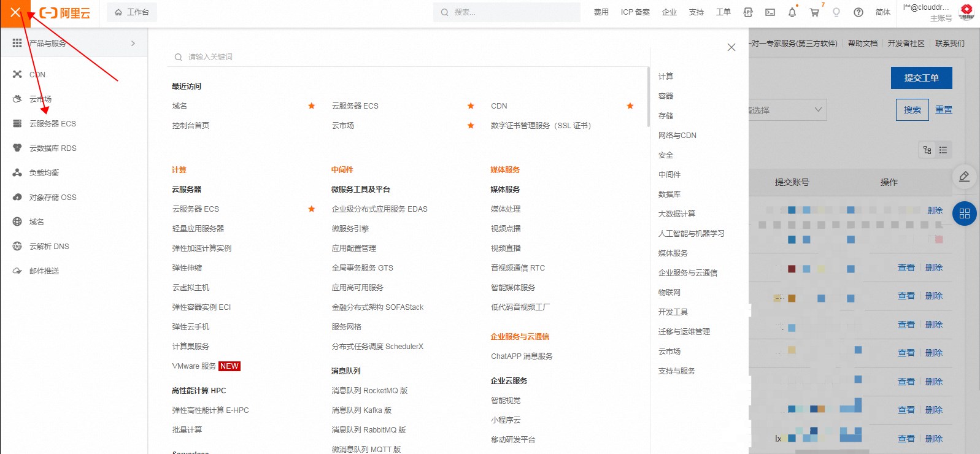Switch to tree view icon

927,150
